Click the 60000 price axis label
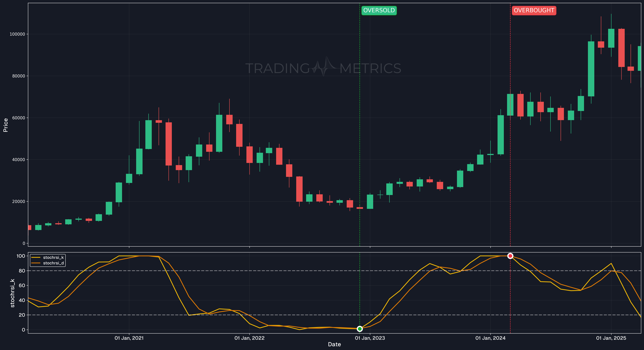 coord(19,118)
